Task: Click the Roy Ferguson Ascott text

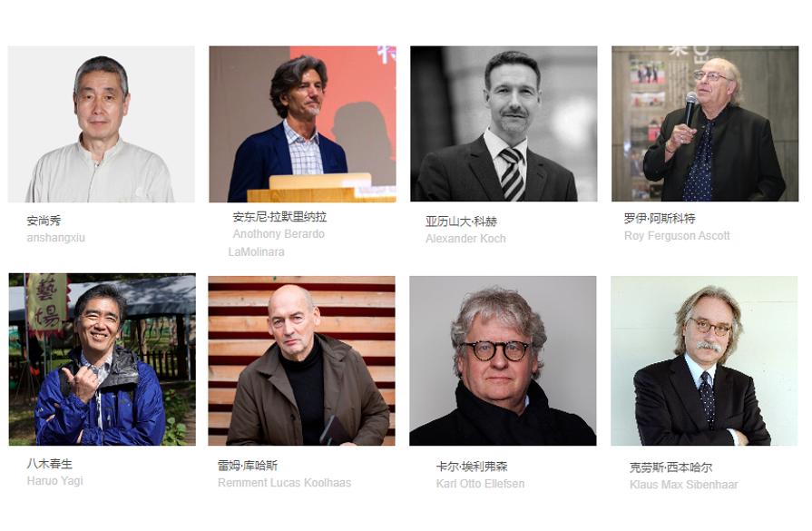Action: 677,236
